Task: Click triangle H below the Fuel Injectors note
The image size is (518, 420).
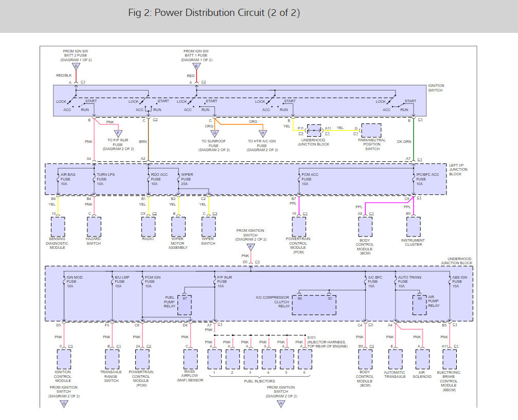Action: point(281,404)
